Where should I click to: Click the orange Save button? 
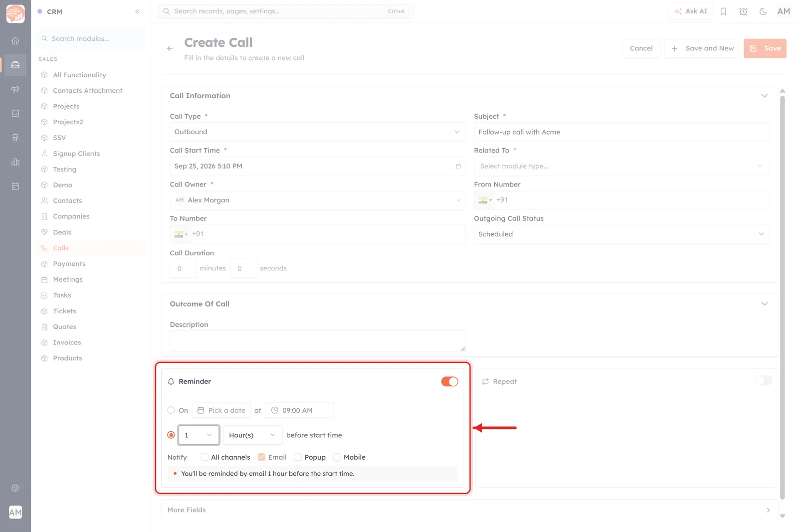pos(765,48)
